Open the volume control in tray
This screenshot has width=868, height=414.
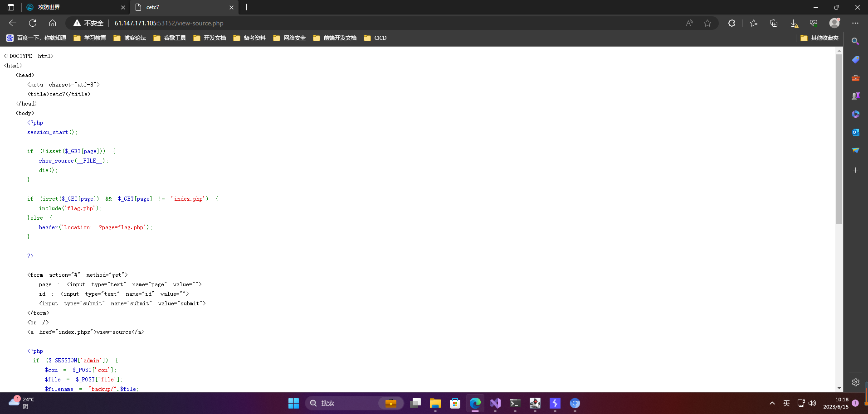(812, 403)
